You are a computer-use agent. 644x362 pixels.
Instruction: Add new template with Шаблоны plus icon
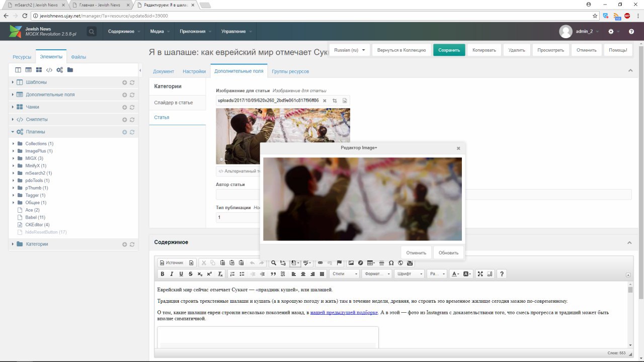click(x=124, y=82)
